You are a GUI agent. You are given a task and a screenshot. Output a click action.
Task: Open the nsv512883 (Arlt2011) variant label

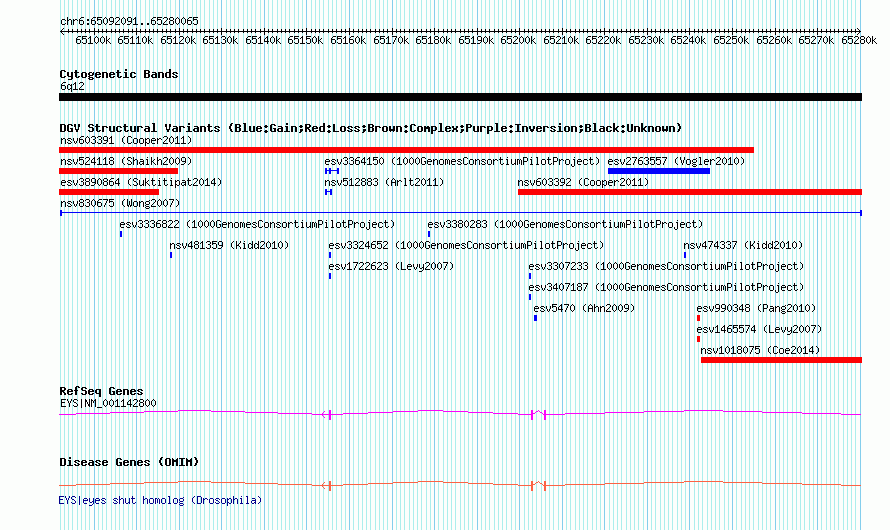point(384,183)
